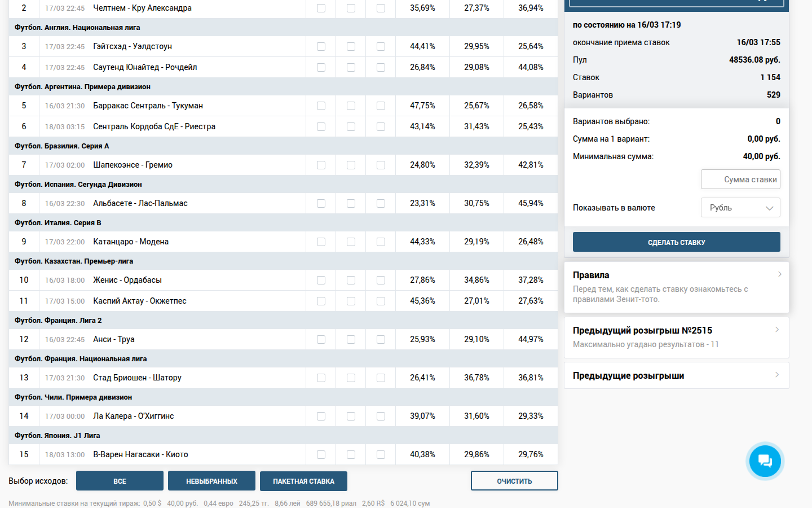The height and width of the screenshot is (508, 812).
Task: Click the ОЧИСТИТЬ button
Action: (514, 481)
